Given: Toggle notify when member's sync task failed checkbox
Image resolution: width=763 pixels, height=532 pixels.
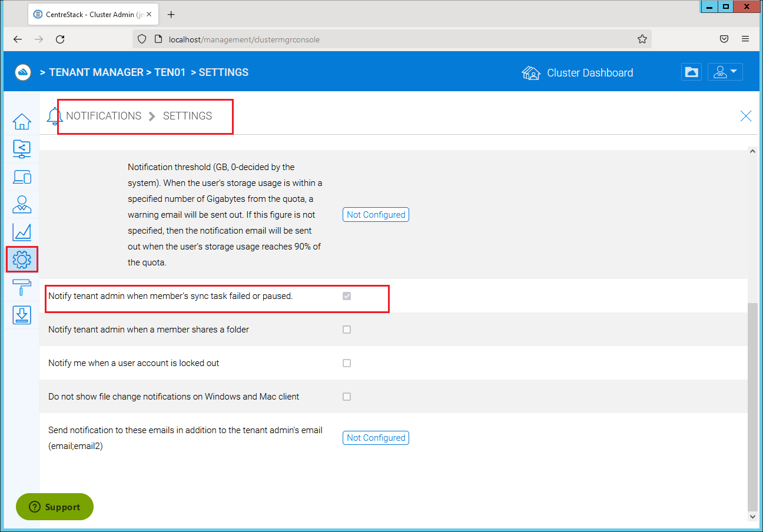Looking at the screenshot, I should pos(347,296).
